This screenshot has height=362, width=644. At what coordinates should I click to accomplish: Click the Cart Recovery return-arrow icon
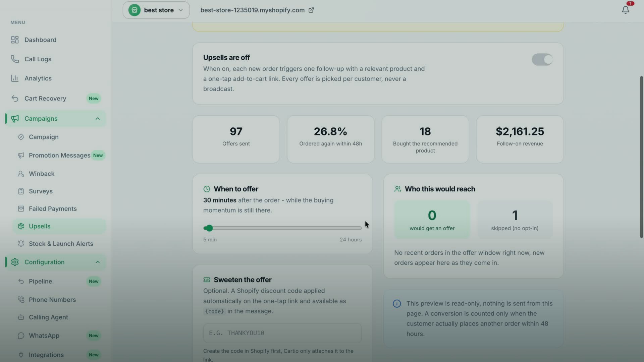(x=15, y=99)
